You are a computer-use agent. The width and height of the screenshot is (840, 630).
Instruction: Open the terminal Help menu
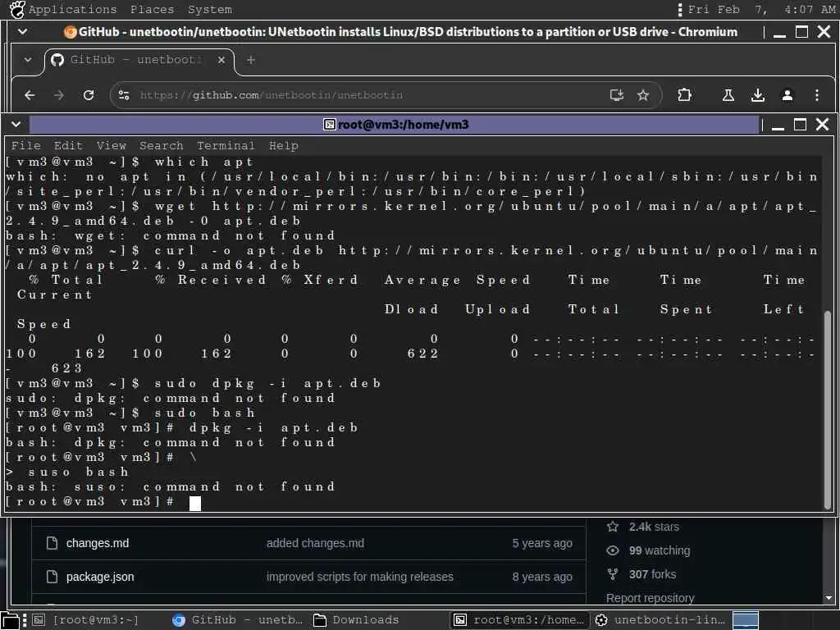pos(283,146)
